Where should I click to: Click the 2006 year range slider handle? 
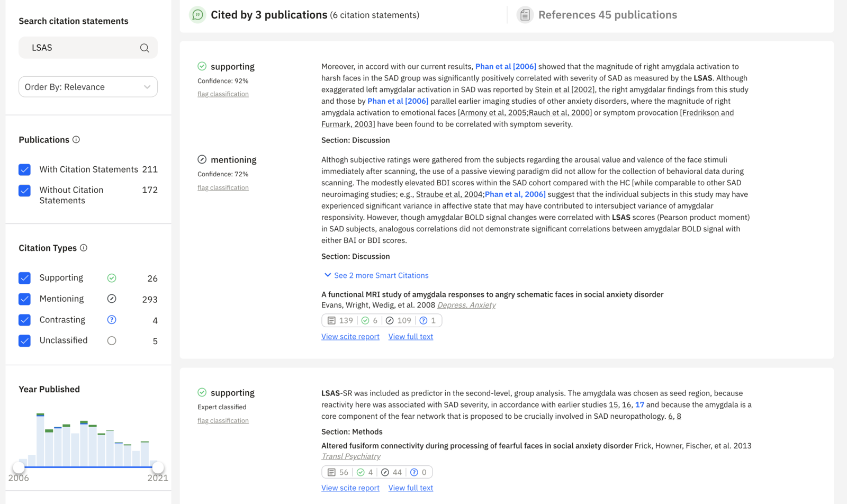click(x=19, y=467)
